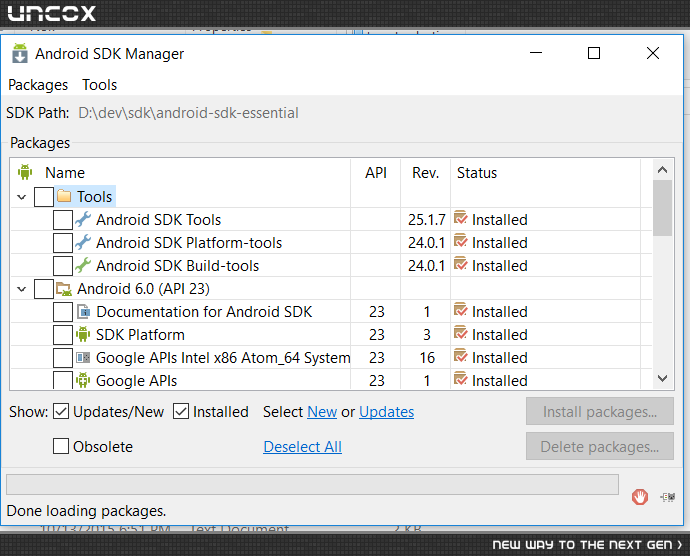This screenshot has width=690, height=556.
Task: Select the Android SDK Build-tools row name
Action: click(178, 265)
